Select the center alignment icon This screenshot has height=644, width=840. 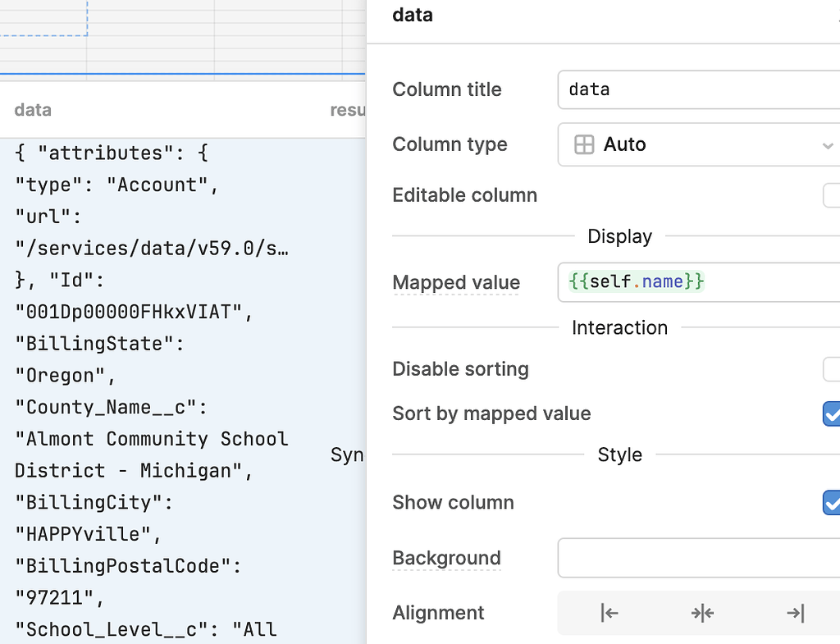click(x=702, y=612)
